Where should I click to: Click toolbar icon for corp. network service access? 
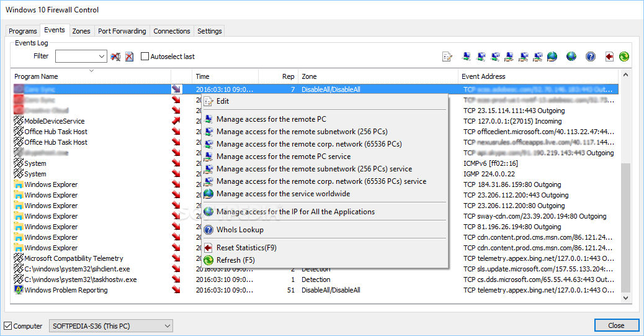point(538,57)
